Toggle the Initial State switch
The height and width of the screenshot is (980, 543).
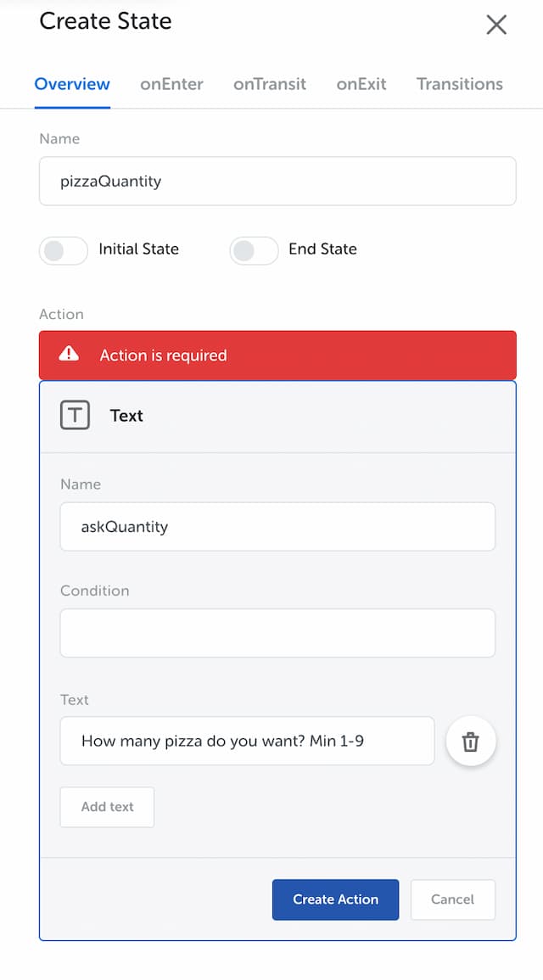(64, 250)
